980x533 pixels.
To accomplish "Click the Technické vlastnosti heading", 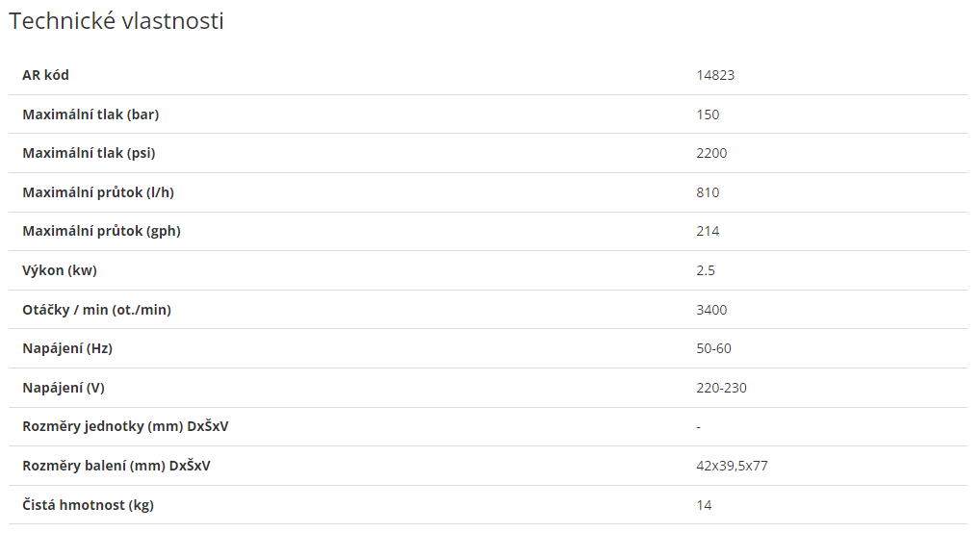I will [116, 20].
